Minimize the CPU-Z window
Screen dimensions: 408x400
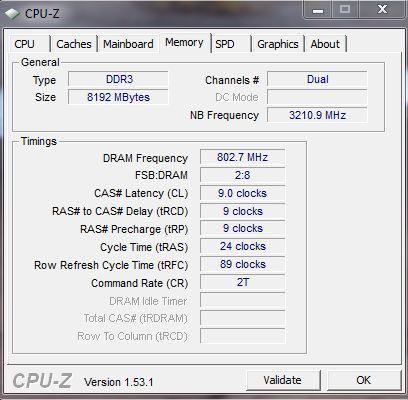tap(318, 10)
